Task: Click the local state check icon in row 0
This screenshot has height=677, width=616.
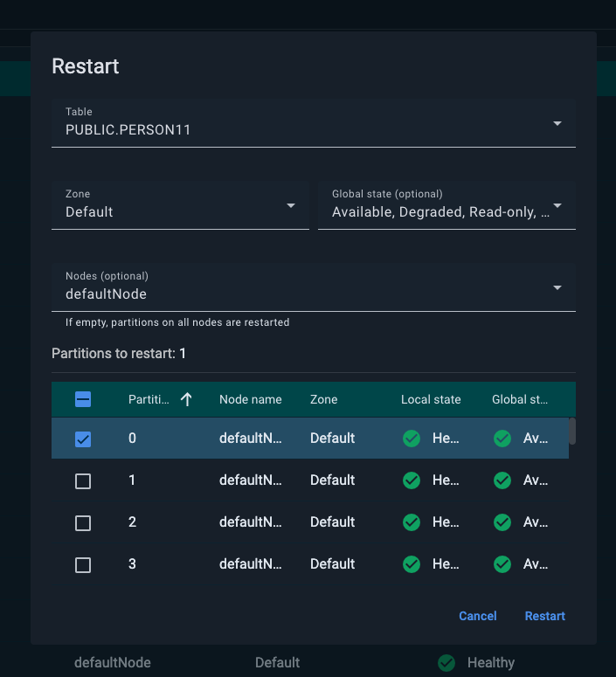Action: click(x=412, y=439)
